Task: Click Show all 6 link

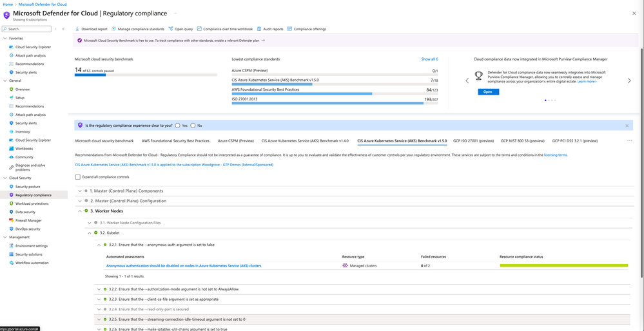Action: (x=429, y=59)
